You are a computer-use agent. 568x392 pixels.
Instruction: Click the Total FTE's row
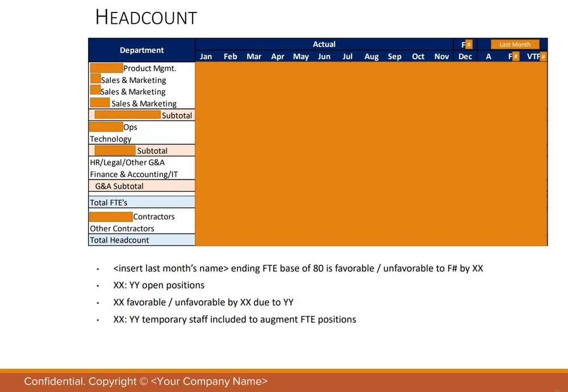(x=141, y=202)
